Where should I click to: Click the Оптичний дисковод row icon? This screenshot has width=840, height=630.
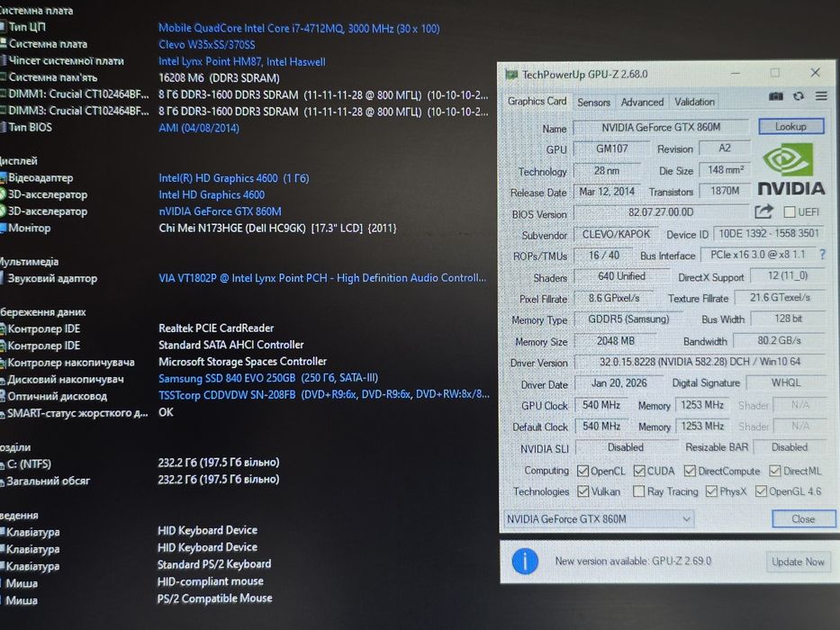pos(3,396)
